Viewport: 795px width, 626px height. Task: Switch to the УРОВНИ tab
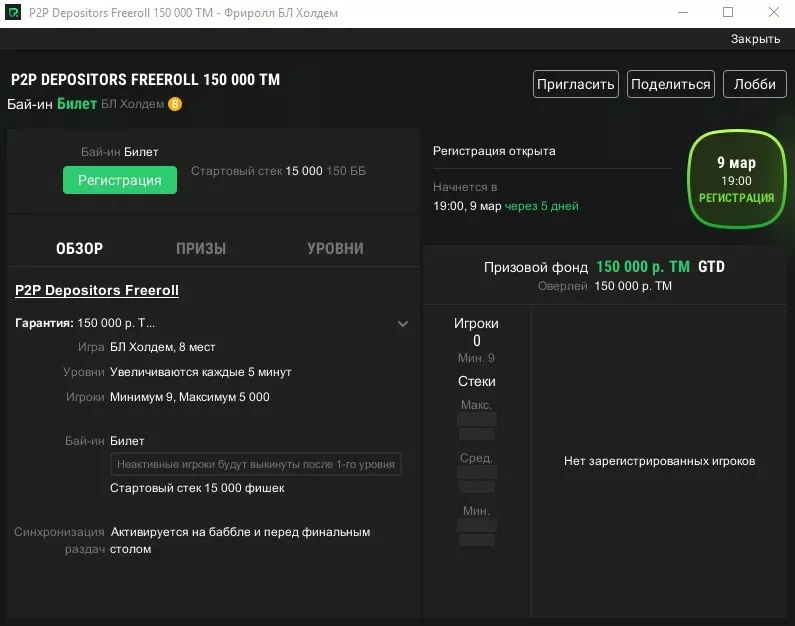point(335,249)
